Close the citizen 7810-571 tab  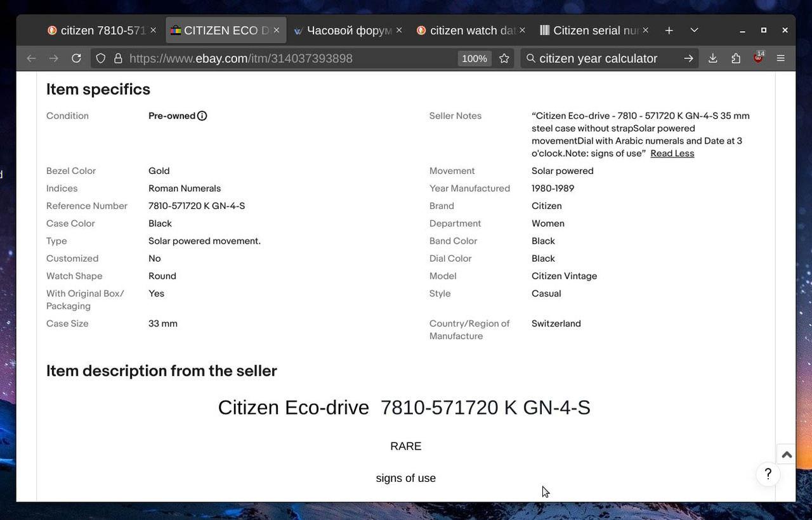(x=153, y=30)
